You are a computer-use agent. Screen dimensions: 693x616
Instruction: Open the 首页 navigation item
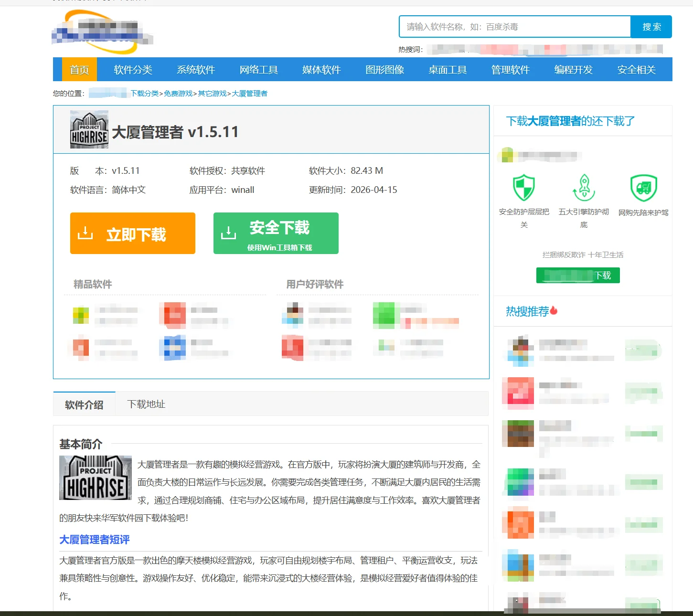click(x=79, y=70)
